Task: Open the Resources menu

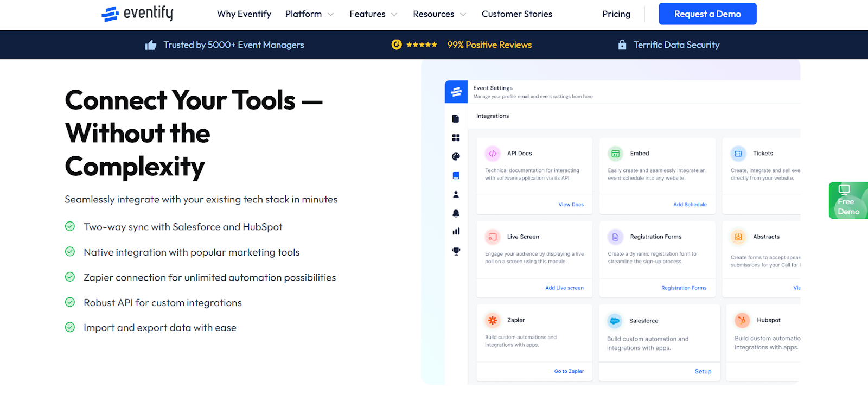Action: point(433,14)
